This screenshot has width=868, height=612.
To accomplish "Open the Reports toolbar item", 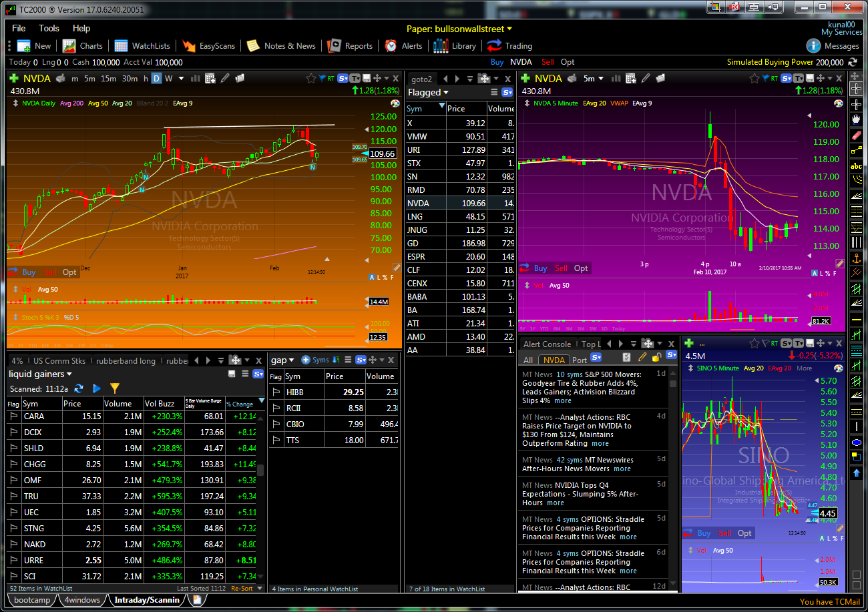I will 350,46.
